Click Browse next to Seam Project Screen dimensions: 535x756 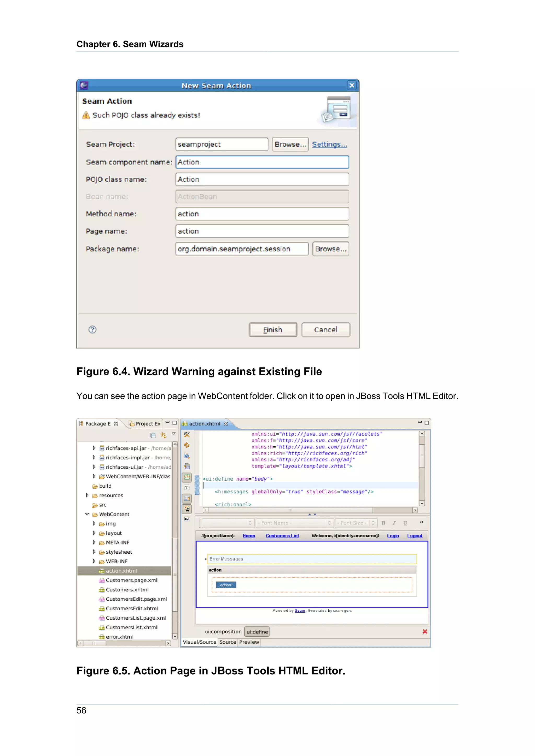click(290, 144)
